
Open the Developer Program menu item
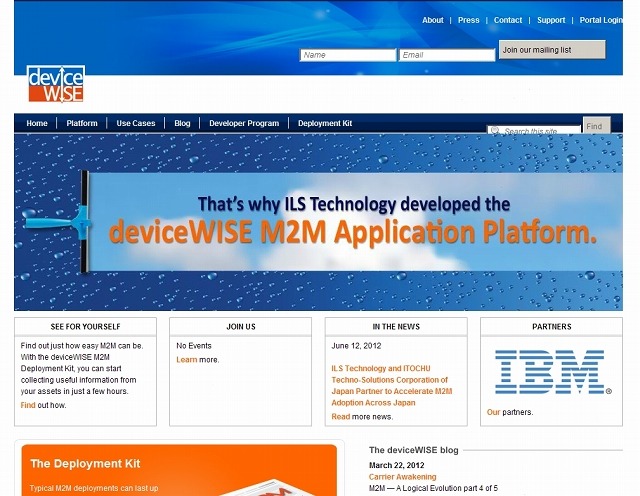(x=244, y=123)
